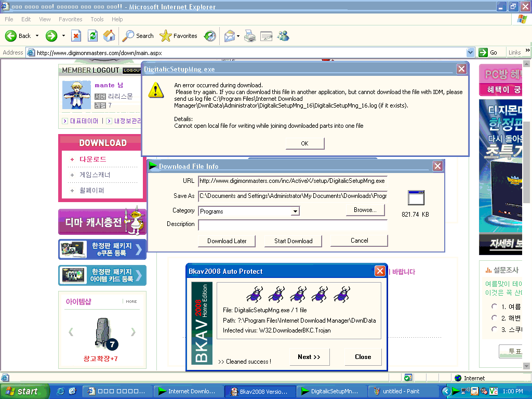The width and height of the screenshot is (532, 399).
Task: Click the Start Download button
Action: click(293, 241)
